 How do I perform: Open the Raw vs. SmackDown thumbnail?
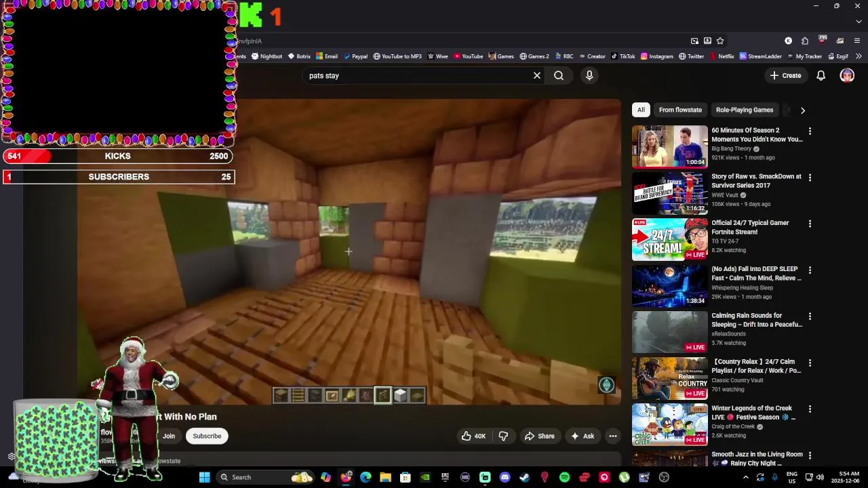point(670,192)
